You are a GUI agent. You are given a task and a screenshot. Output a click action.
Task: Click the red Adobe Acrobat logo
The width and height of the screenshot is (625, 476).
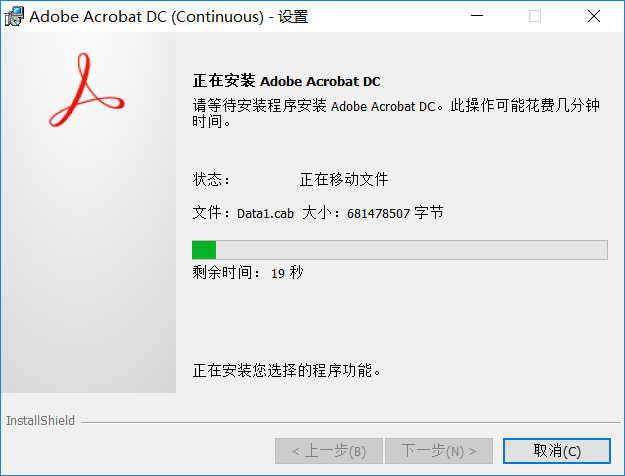[x=86, y=90]
